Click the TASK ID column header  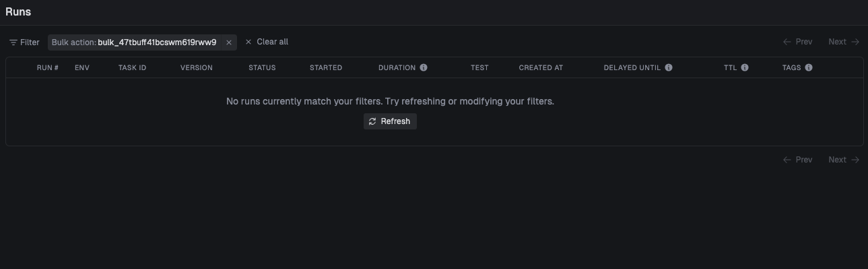[132, 67]
